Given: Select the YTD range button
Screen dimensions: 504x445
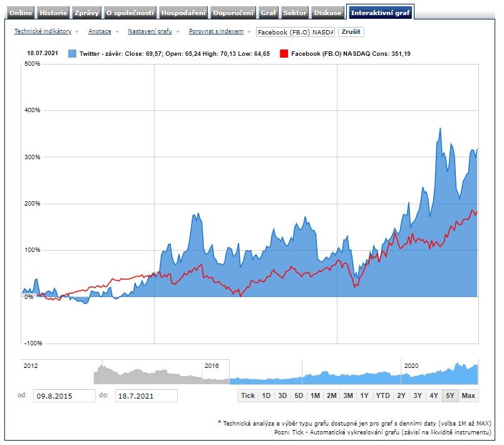Looking at the screenshot, I should pyautogui.click(x=382, y=395).
